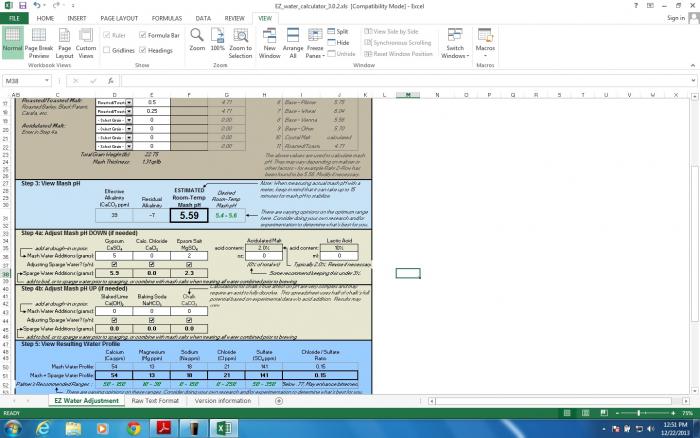The image size is (700, 438).
Task: Click Hide window button
Action: point(338,42)
